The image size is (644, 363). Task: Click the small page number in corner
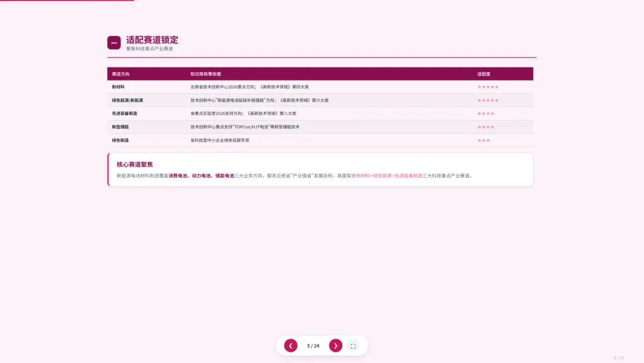[619, 358]
